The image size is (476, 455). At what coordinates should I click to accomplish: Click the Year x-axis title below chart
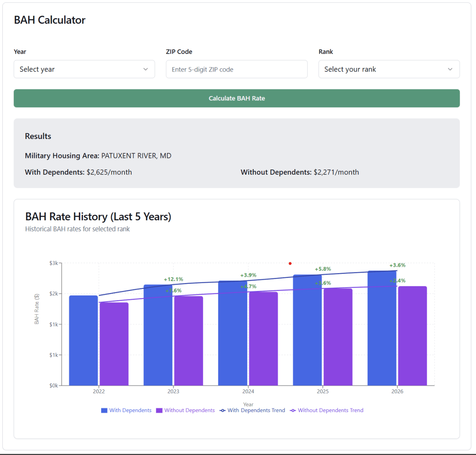248,404
